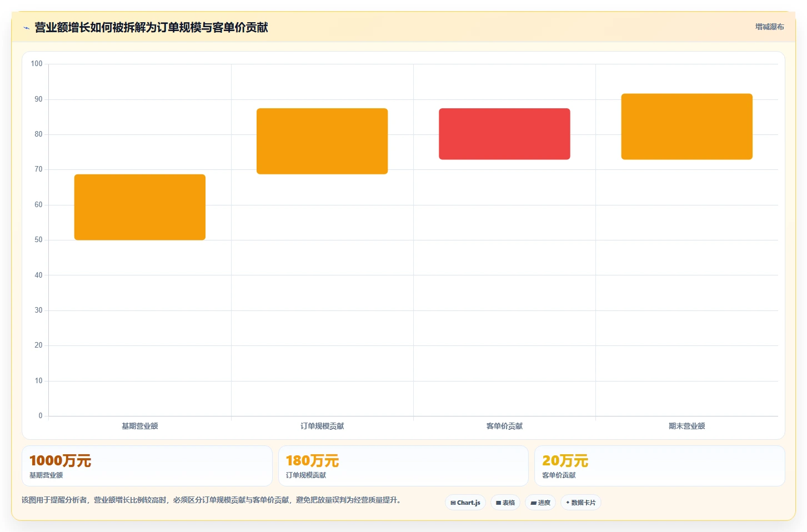Click the footnote text beginning 该图用于提醒分析者
This screenshot has height=532, width=807.
click(211, 500)
